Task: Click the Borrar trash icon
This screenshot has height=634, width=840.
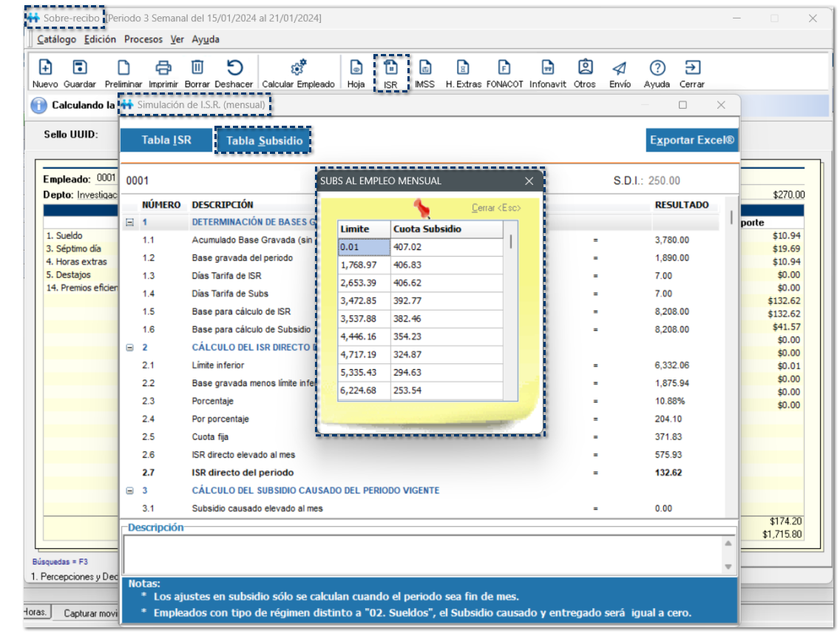Action: tap(197, 68)
